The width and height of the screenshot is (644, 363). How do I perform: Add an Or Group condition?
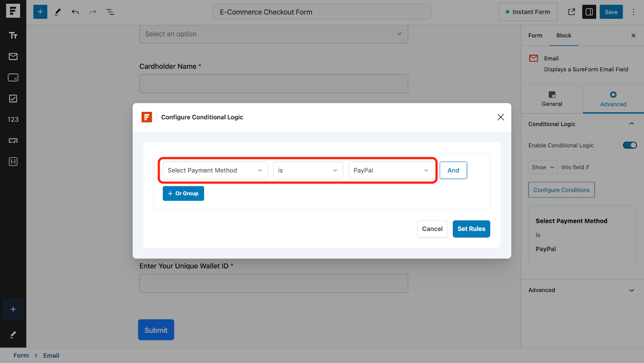coord(183,194)
